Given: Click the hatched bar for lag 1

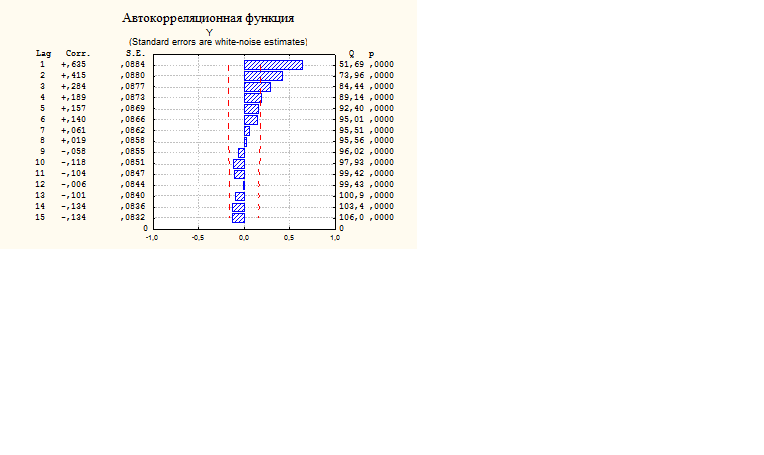Looking at the screenshot, I should 273,65.
